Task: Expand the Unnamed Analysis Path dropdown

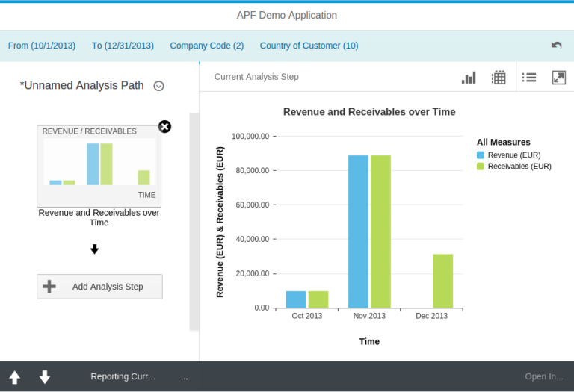Action: (158, 86)
